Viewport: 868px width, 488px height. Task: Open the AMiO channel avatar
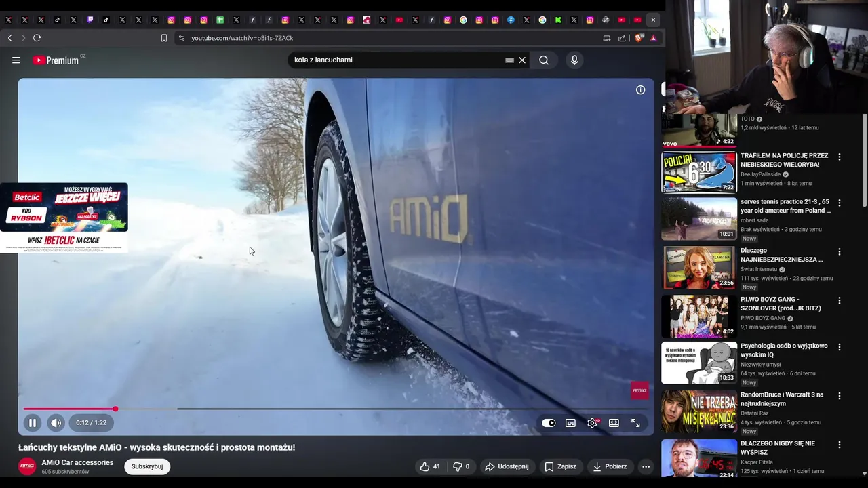tap(27, 466)
